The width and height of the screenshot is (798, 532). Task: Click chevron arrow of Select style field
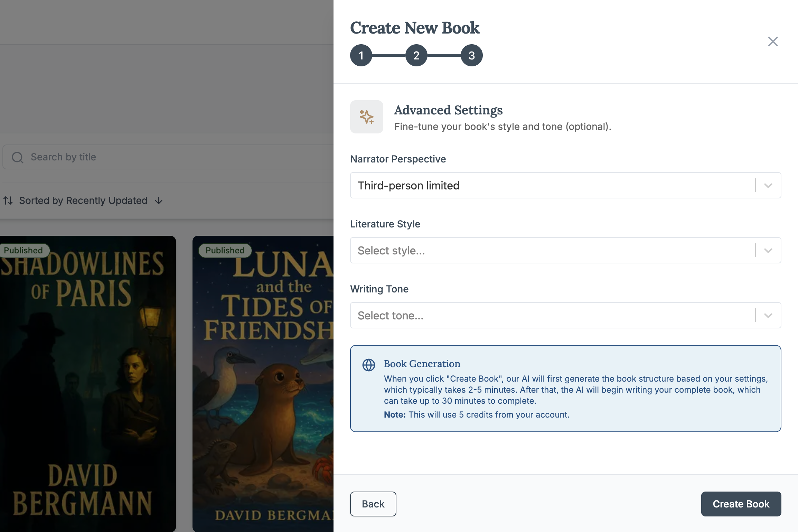(x=768, y=251)
